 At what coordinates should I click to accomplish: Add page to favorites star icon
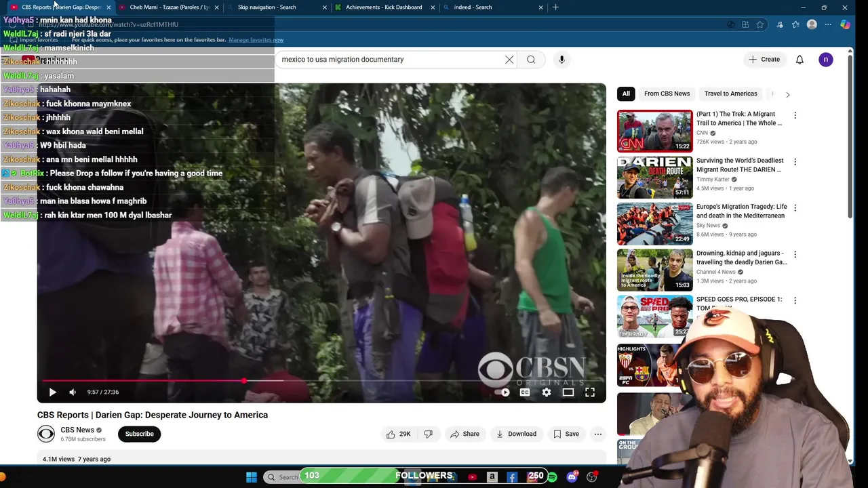(x=760, y=24)
